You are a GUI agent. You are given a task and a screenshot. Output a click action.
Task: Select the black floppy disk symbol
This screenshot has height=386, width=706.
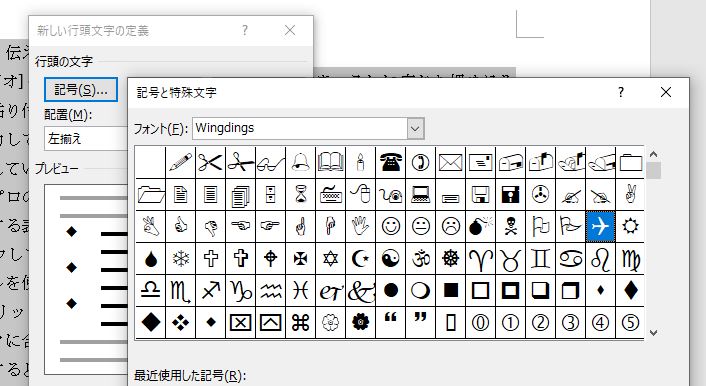[510, 195]
